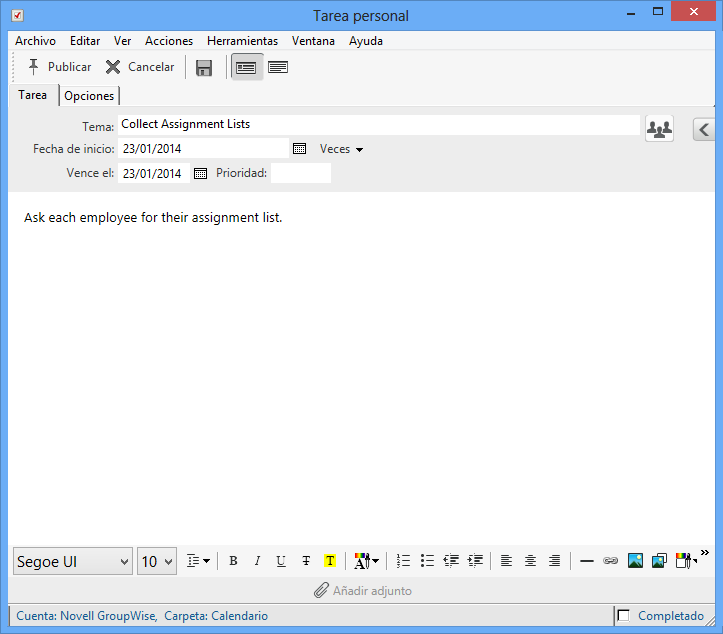Select the first toolbar view icon (highlighted)
Viewport: 723px width, 634px height.
coord(246,67)
